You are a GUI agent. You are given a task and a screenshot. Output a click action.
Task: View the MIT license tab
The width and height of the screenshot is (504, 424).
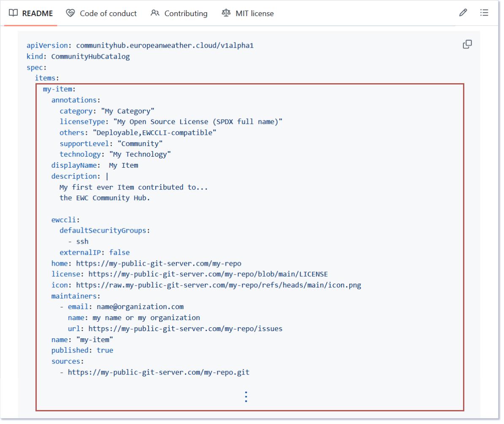(248, 14)
